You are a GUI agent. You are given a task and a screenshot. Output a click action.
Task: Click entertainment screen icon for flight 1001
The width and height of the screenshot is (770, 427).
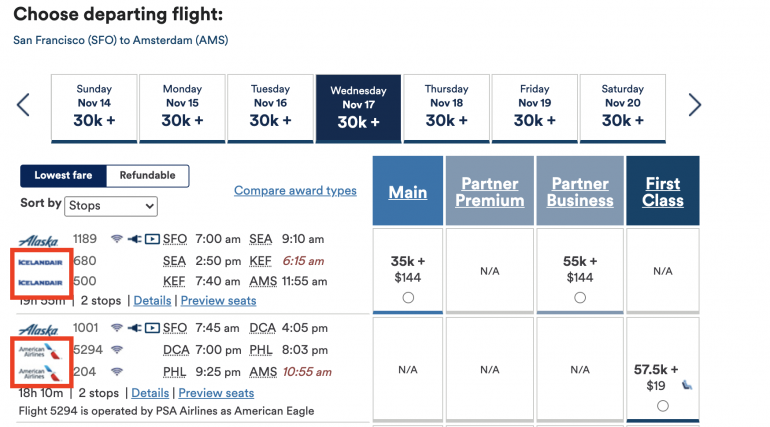[151, 327]
